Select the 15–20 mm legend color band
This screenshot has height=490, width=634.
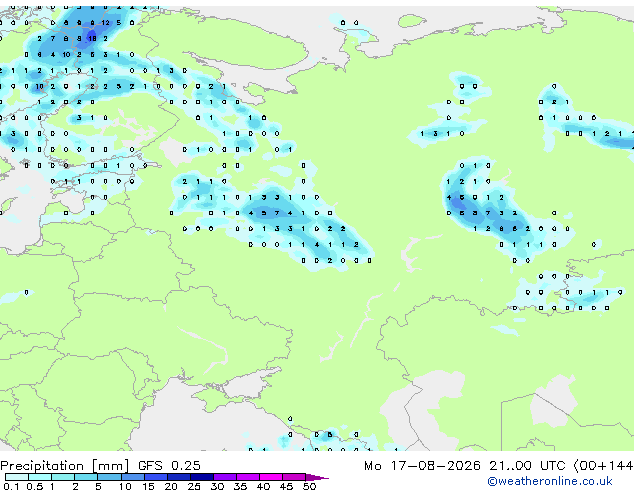tap(155, 477)
